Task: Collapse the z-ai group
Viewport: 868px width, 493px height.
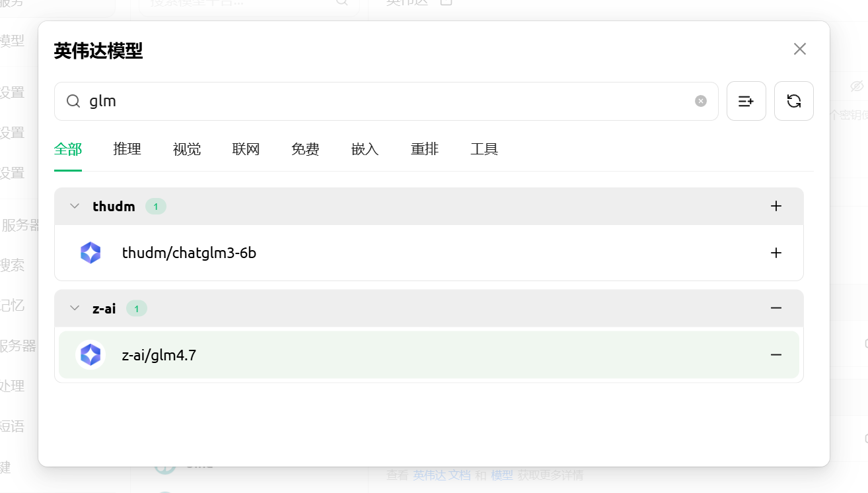Action: pyautogui.click(x=75, y=308)
